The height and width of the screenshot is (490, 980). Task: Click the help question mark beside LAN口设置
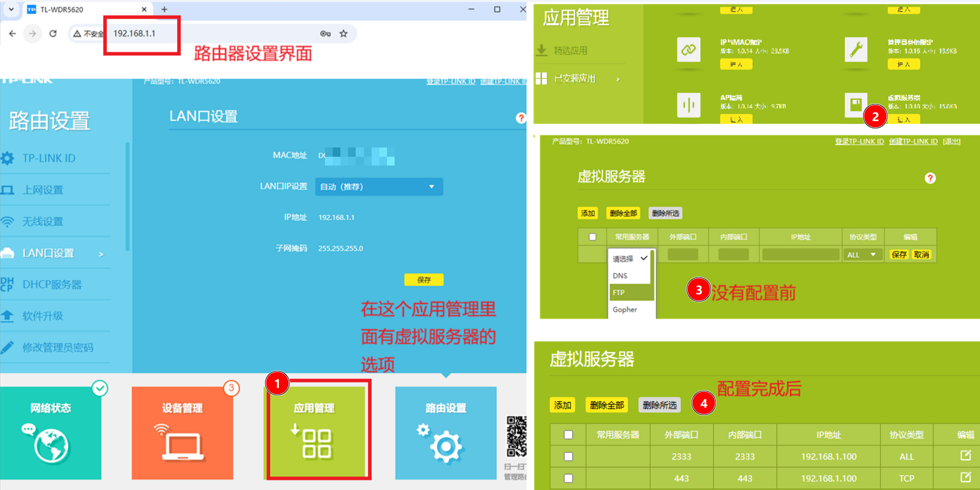click(520, 118)
